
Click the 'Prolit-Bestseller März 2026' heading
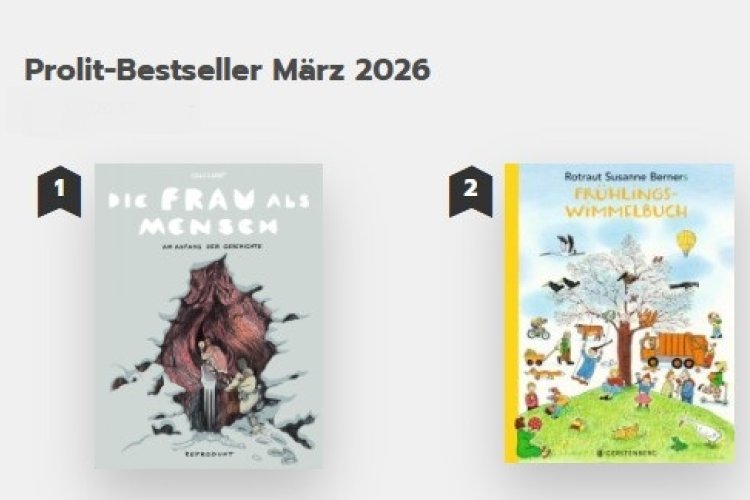[x=227, y=70]
